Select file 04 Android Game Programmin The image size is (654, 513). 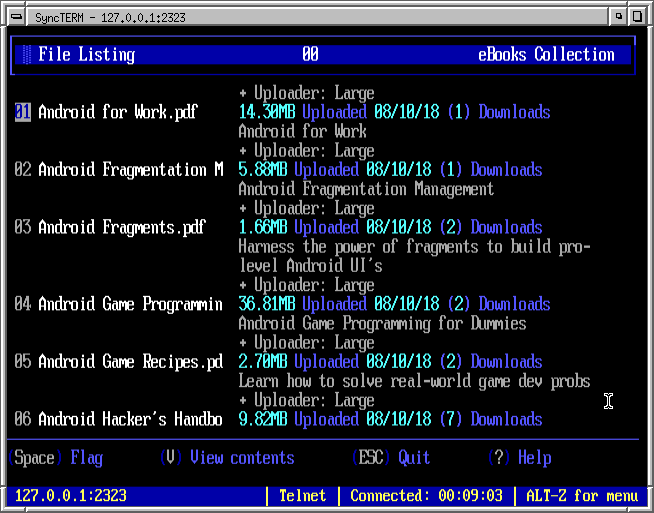pos(131,304)
